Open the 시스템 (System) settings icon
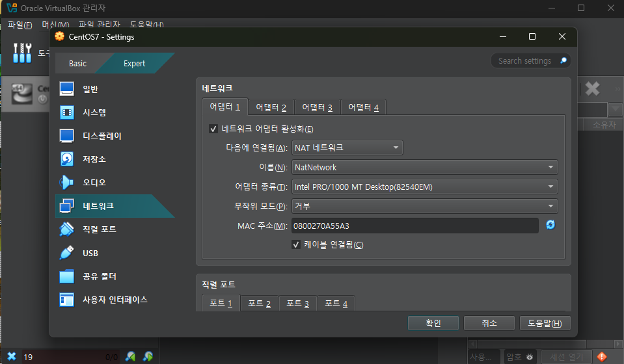 66,112
